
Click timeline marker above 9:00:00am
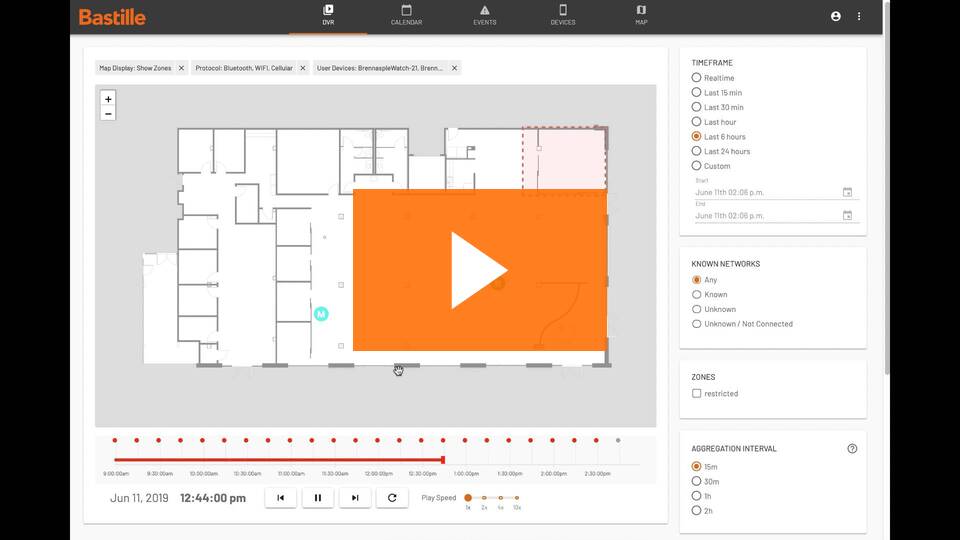[x=114, y=440]
